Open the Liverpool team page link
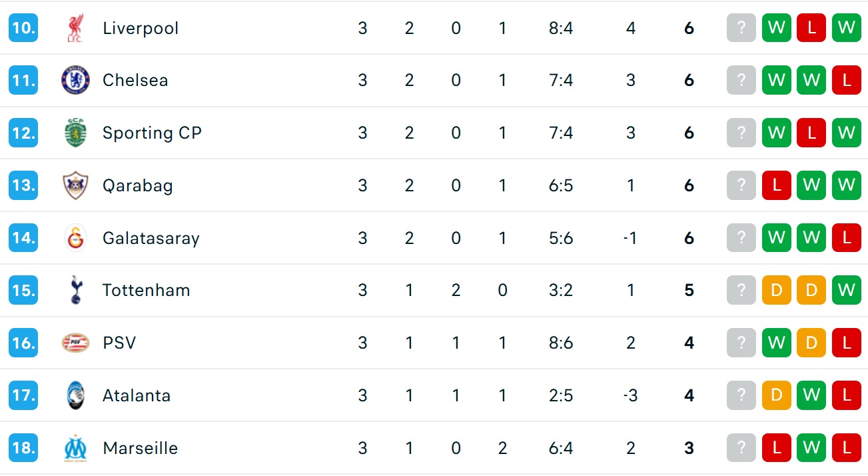Image resolution: width=868 pixels, height=476 pixels. click(x=141, y=28)
